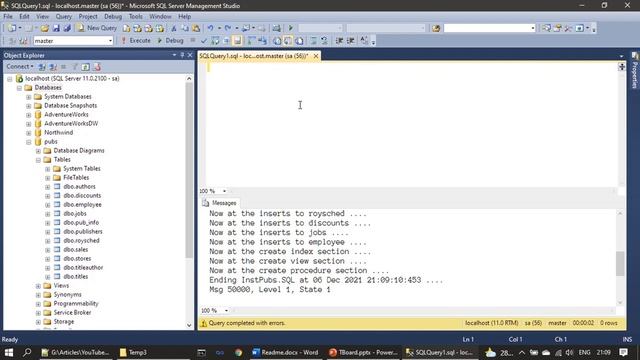Click the Comment out selected lines icon
Screen dimensions: 640x360
(313, 41)
